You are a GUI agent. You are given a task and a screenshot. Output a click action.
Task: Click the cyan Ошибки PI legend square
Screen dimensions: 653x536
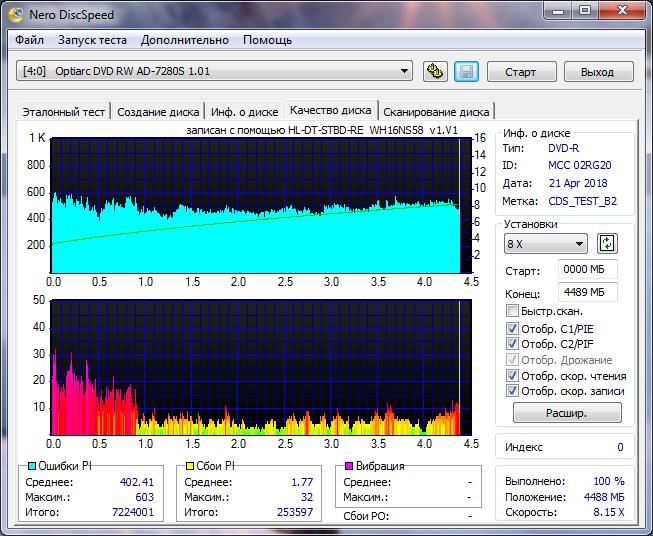(32, 467)
